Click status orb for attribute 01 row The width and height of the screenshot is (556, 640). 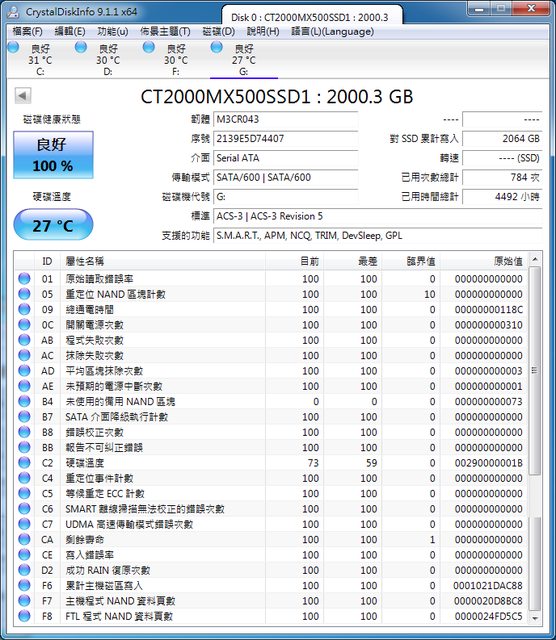point(24,278)
